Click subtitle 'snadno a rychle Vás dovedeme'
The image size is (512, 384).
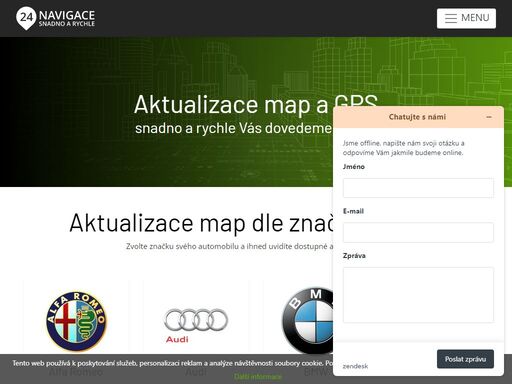233,128
